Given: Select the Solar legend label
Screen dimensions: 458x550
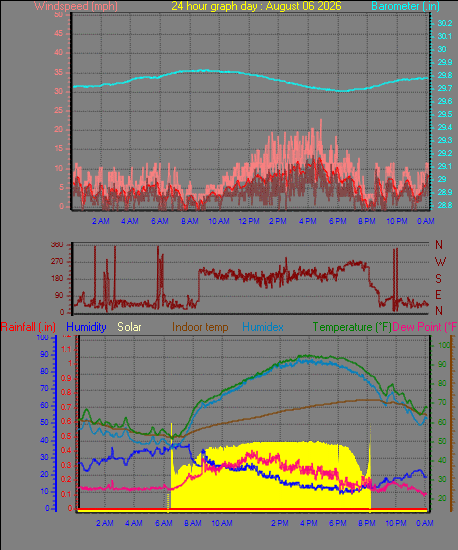Looking at the screenshot, I should pyautogui.click(x=129, y=327).
